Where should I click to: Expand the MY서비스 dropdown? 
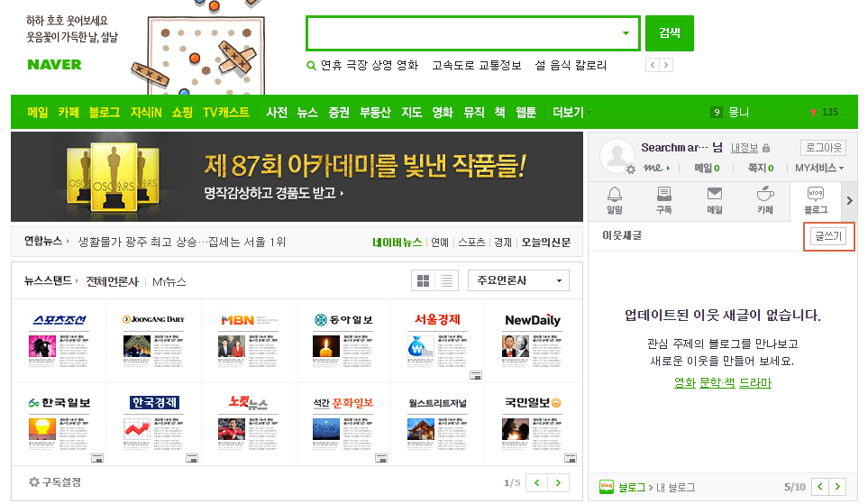(x=819, y=168)
